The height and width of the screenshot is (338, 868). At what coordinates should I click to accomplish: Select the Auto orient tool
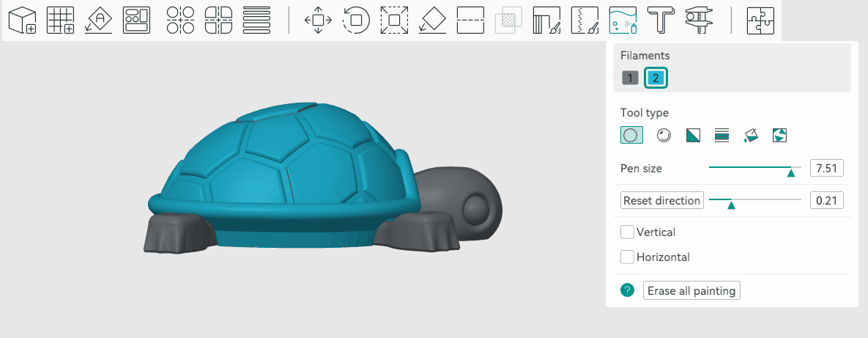(99, 21)
